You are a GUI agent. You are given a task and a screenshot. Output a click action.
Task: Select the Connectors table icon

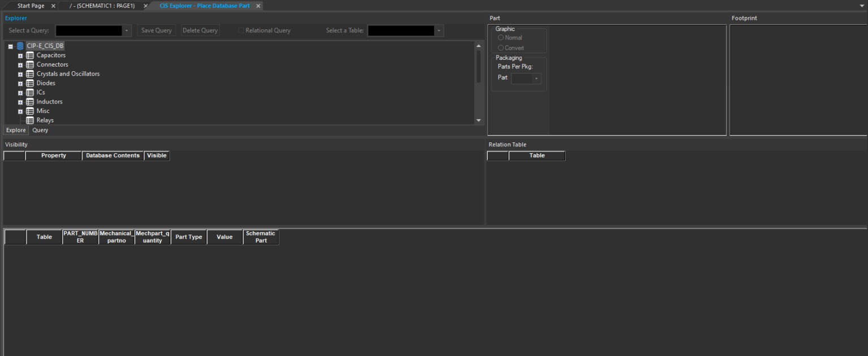click(29, 64)
